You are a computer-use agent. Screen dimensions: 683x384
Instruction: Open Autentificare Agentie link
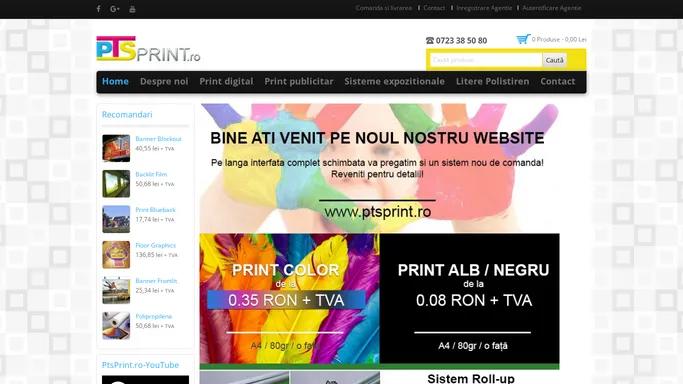tap(551, 8)
